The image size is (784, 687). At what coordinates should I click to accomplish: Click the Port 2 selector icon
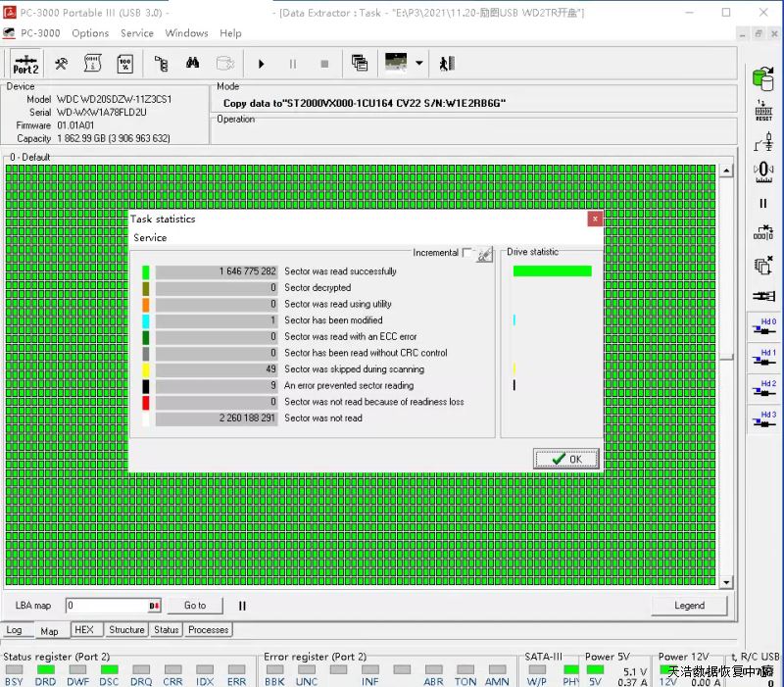tap(25, 65)
